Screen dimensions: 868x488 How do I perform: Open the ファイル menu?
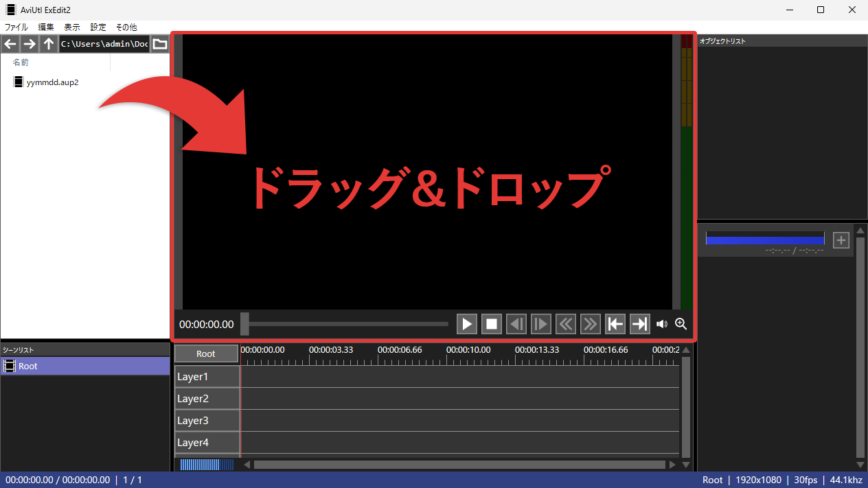coord(16,27)
